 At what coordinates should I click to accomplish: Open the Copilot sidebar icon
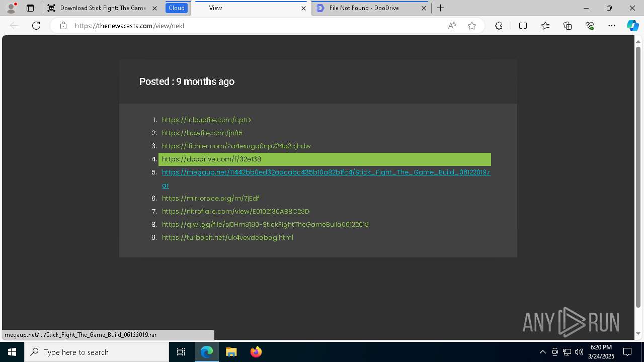(632, 26)
